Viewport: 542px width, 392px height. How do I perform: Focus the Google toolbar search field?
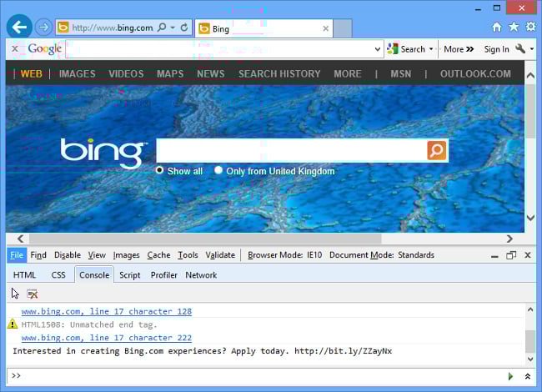[x=219, y=49]
